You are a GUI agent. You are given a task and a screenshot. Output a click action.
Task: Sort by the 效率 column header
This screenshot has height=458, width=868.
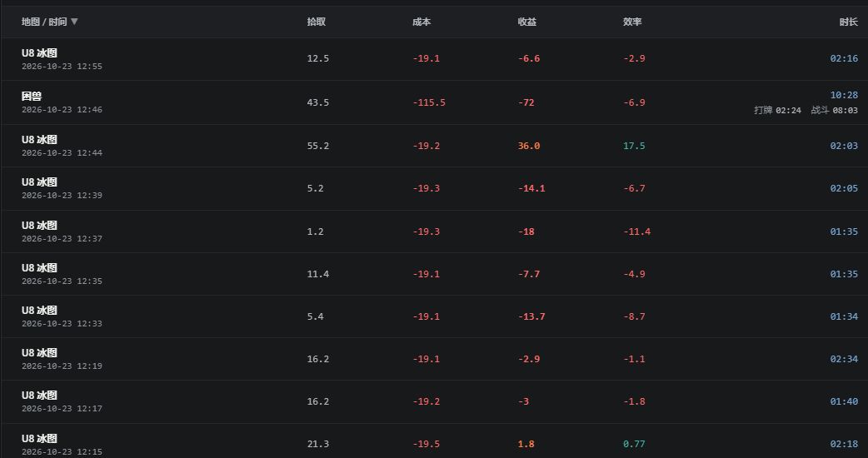(x=632, y=22)
